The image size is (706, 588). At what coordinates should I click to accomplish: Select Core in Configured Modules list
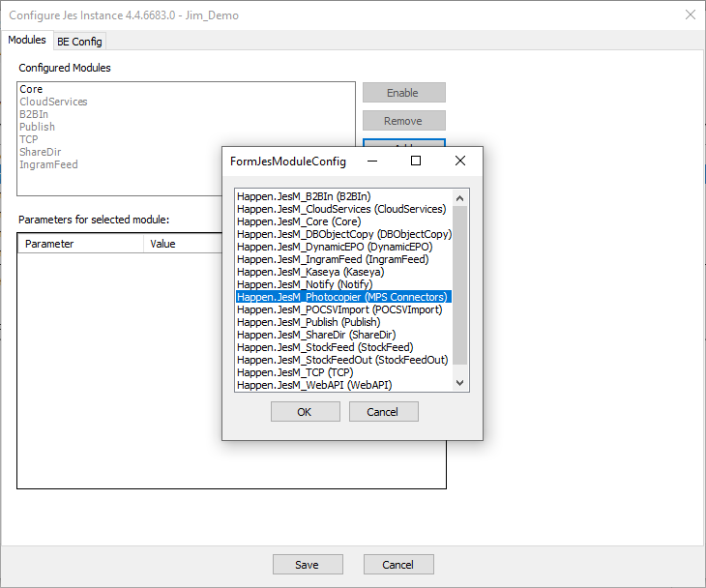click(31, 89)
